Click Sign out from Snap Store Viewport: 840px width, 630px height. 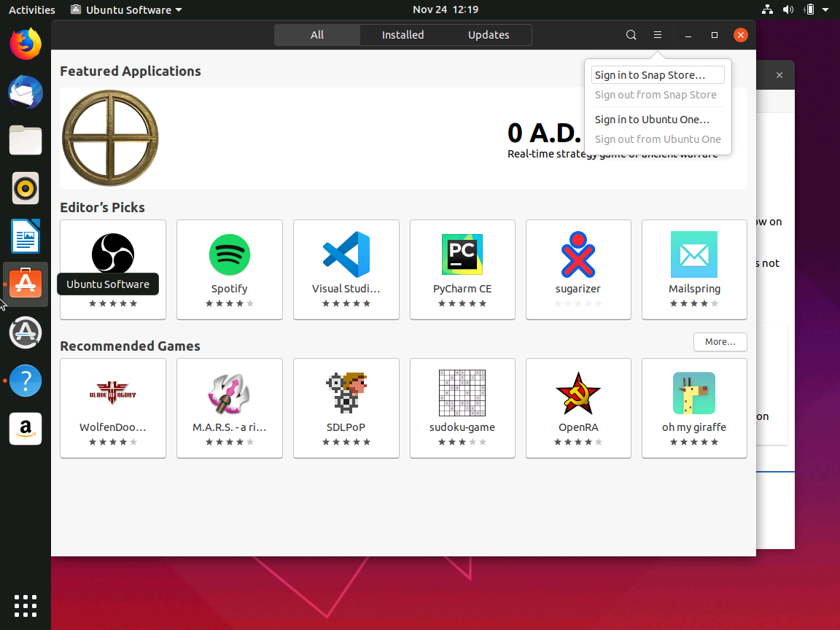[x=658, y=95]
